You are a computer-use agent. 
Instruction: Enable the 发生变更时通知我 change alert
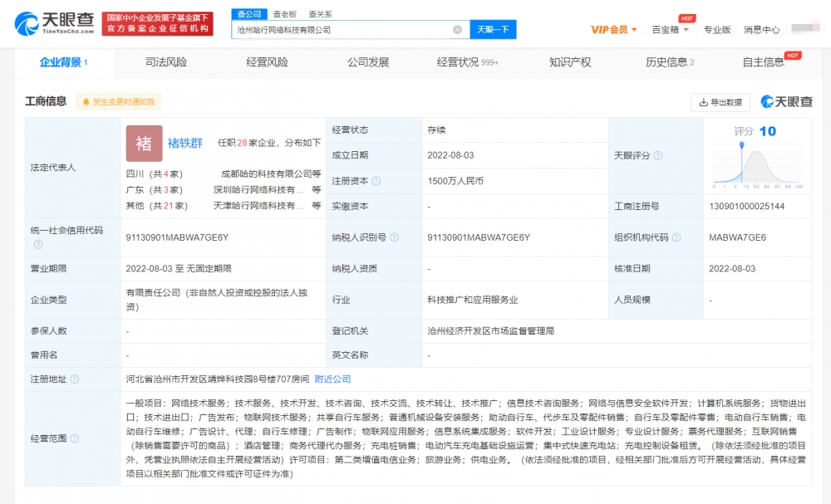118,102
